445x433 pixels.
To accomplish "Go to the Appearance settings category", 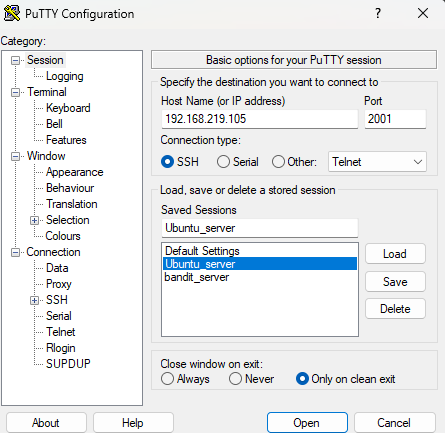I will pos(75,172).
